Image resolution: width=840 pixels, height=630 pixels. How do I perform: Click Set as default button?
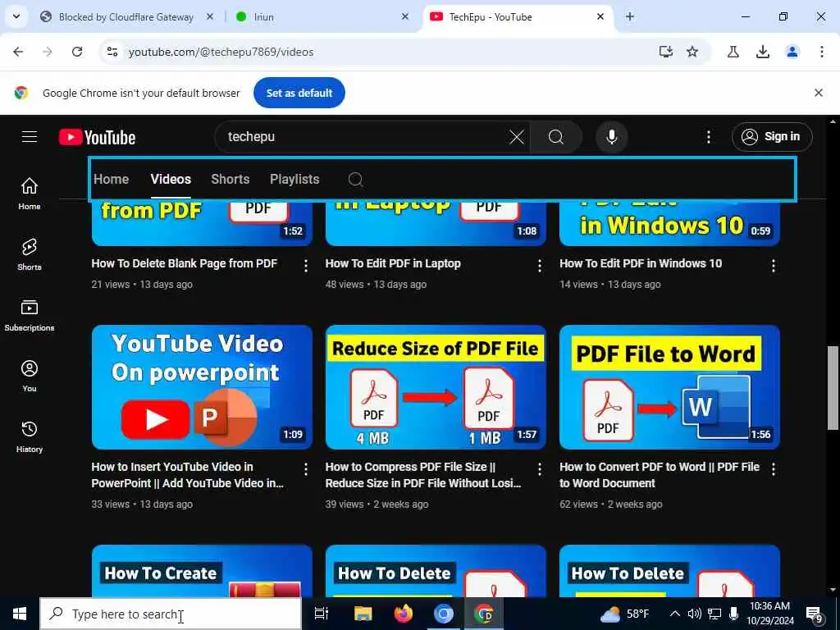point(299,93)
